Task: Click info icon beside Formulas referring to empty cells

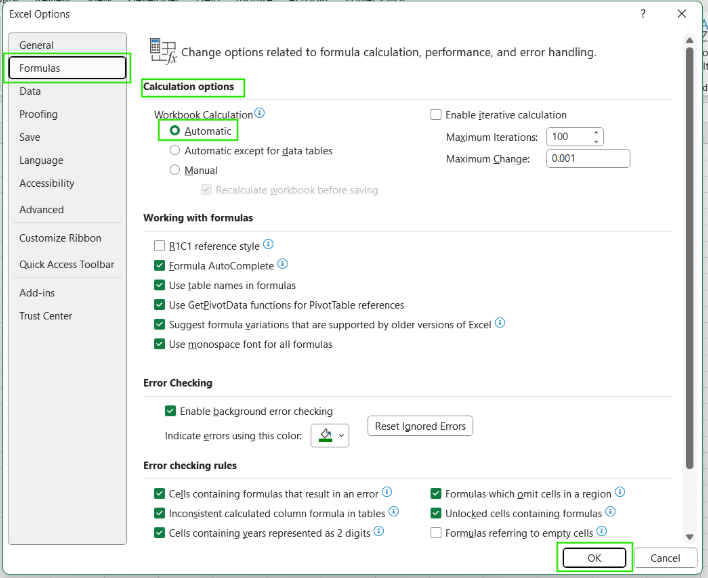Action: (601, 532)
